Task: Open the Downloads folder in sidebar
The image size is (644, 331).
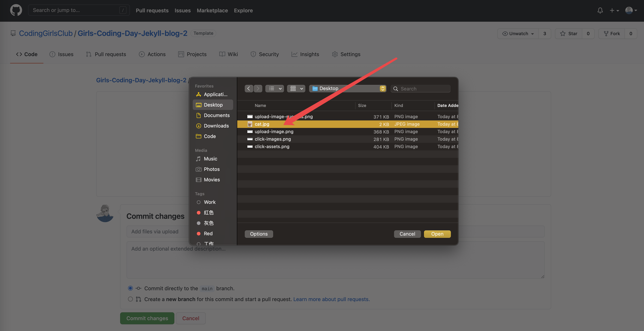Action: click(x=216, y=126)
